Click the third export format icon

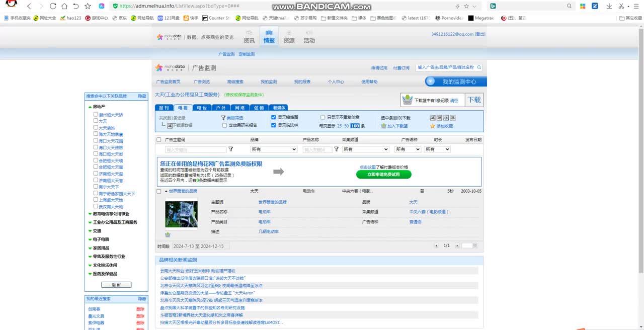[446, 118]
